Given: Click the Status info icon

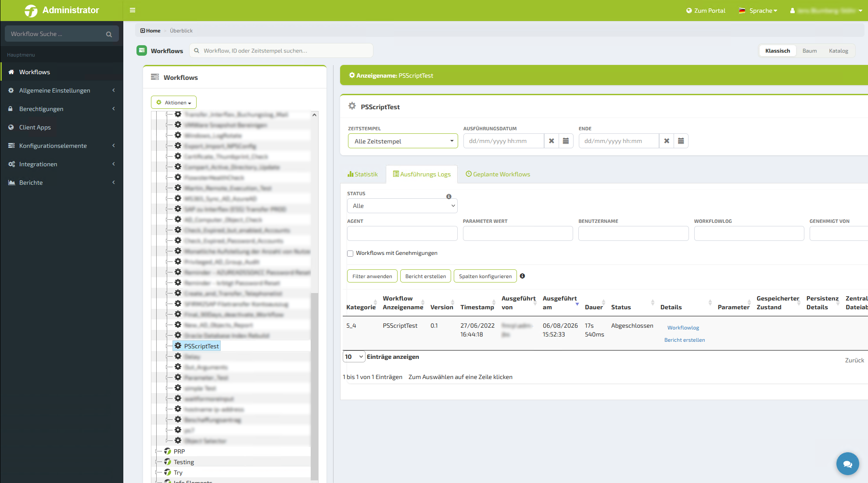Looking at the screenshot, I should coord(449,197).
